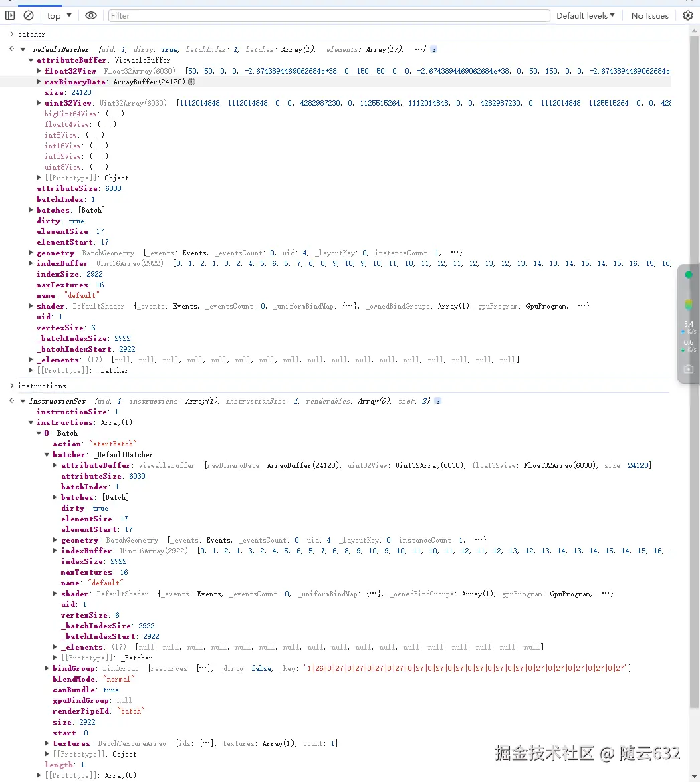Create a live expression with the eye icon
Viewport: 700px width, 782px height.
(x=91, y=15)
